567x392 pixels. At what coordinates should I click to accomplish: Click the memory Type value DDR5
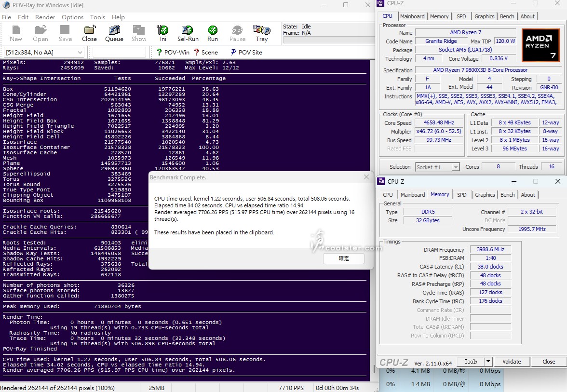pos(428,212)
